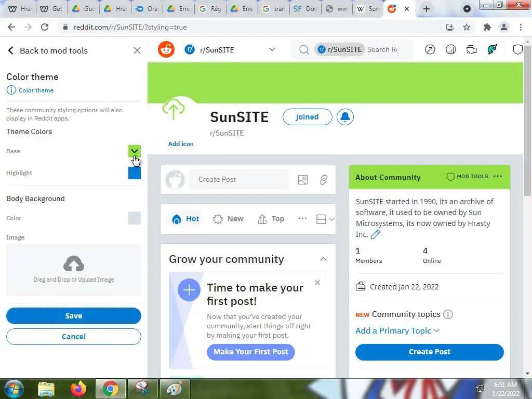Click the moderation shield icon in header
The width and height of the screenshot is (532, 399).
517,49
